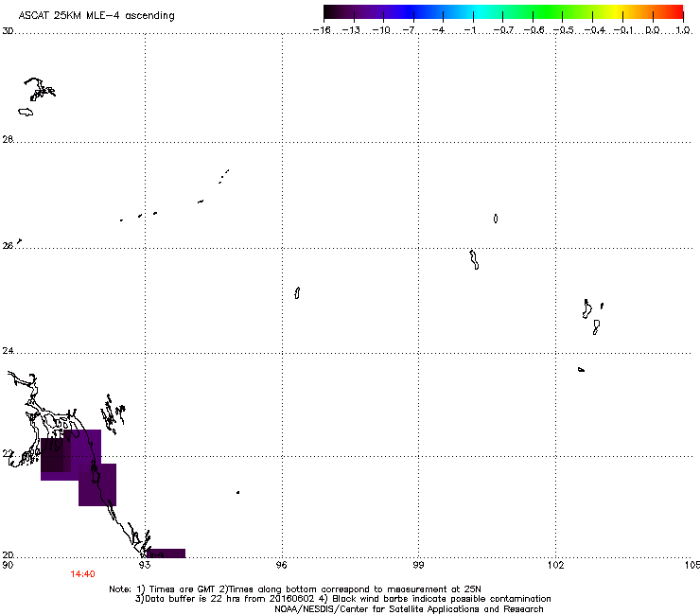Click the latitude label '30'
Image resolution: width=700 pixels, height=615 pixels.
click(x=8, y=31)
